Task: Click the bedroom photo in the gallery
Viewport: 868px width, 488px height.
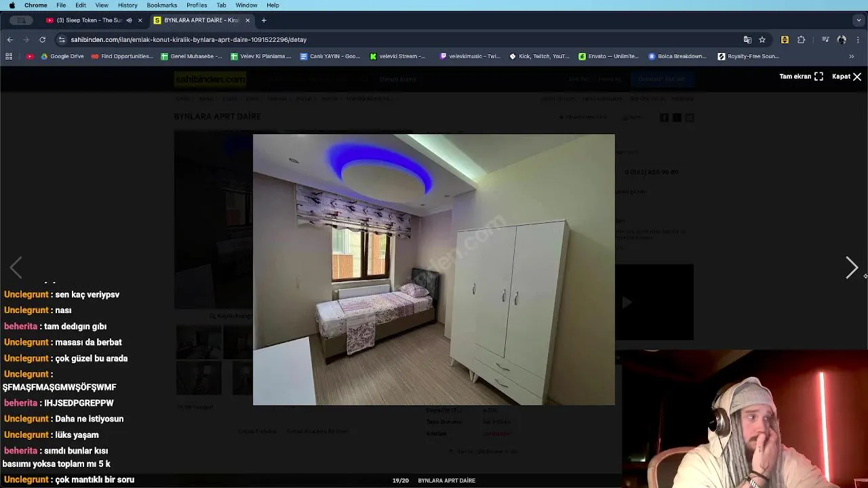Action: click(x=434, y=270)
